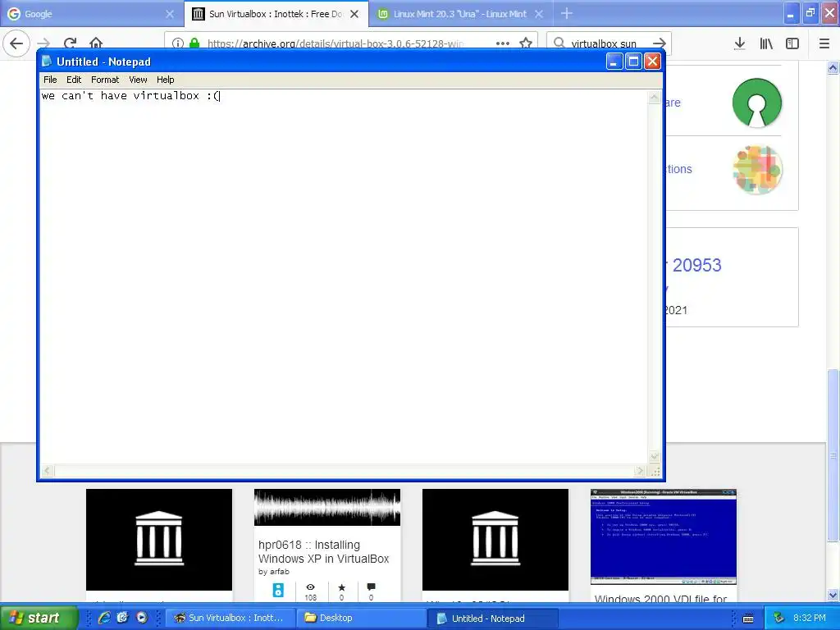Launch Internet Explorer from quick launch
Image resolution: width=840 pixels, height=630 pixels.
(104, 619)
